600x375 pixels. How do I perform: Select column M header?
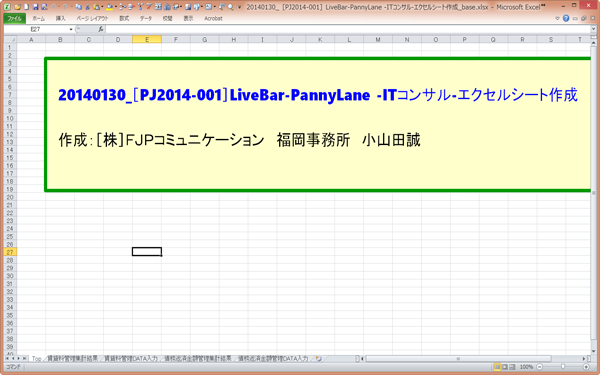pos(378,39)
